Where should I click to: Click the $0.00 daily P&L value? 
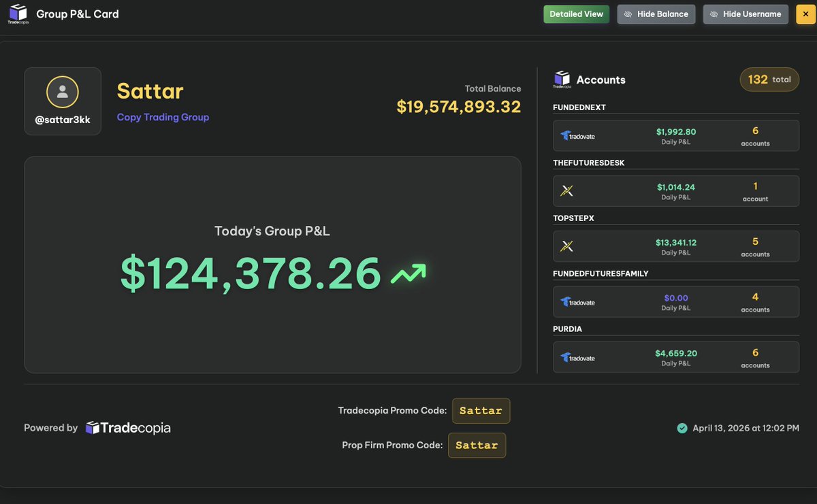tap(676, 298)
